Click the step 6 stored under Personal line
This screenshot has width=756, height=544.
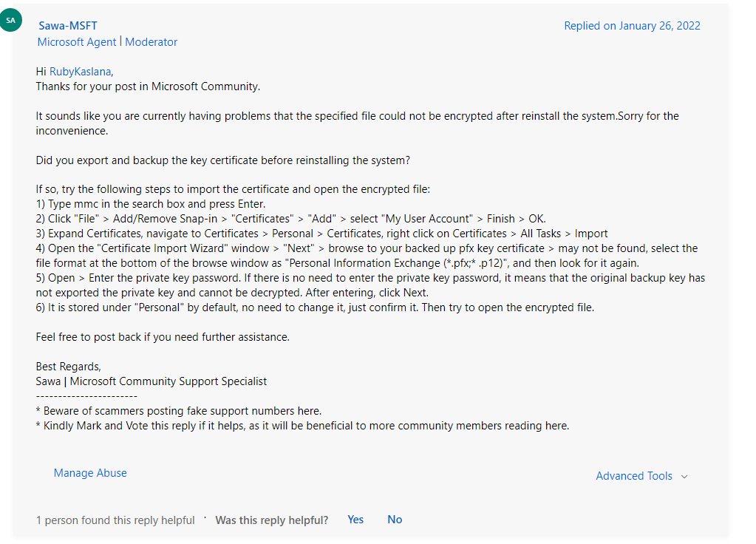(x=315, y=307)
